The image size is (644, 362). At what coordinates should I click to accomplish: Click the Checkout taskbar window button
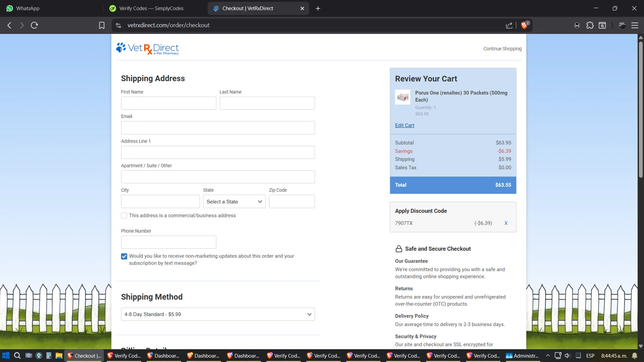pos(84,356)
